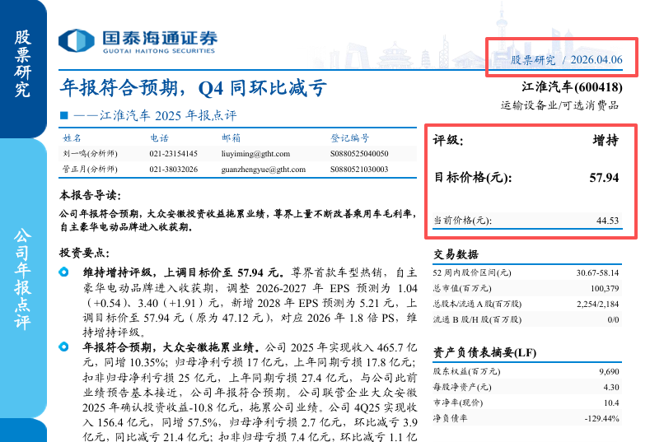Click the target price value '57.94'

coord(604,178)
